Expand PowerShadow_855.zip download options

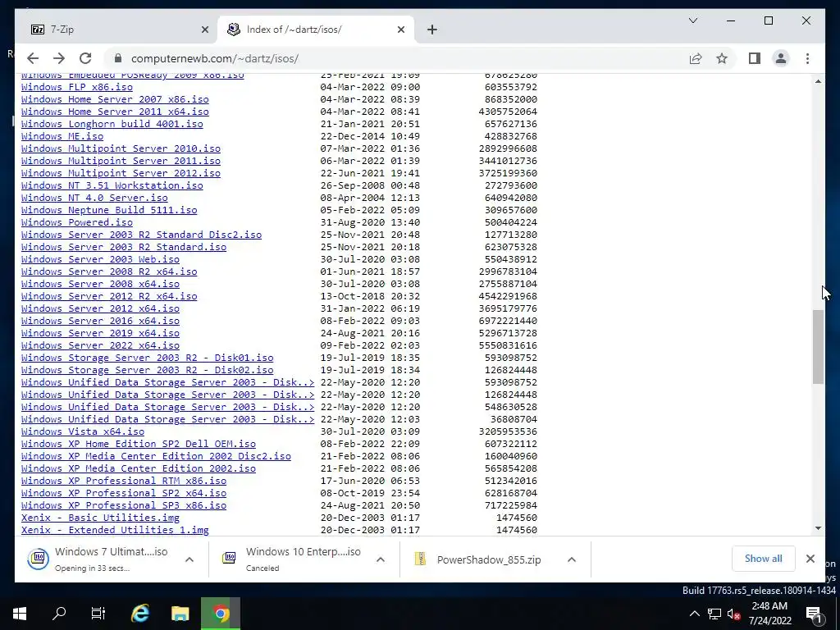pyautogui.click(x=572, y=559)
